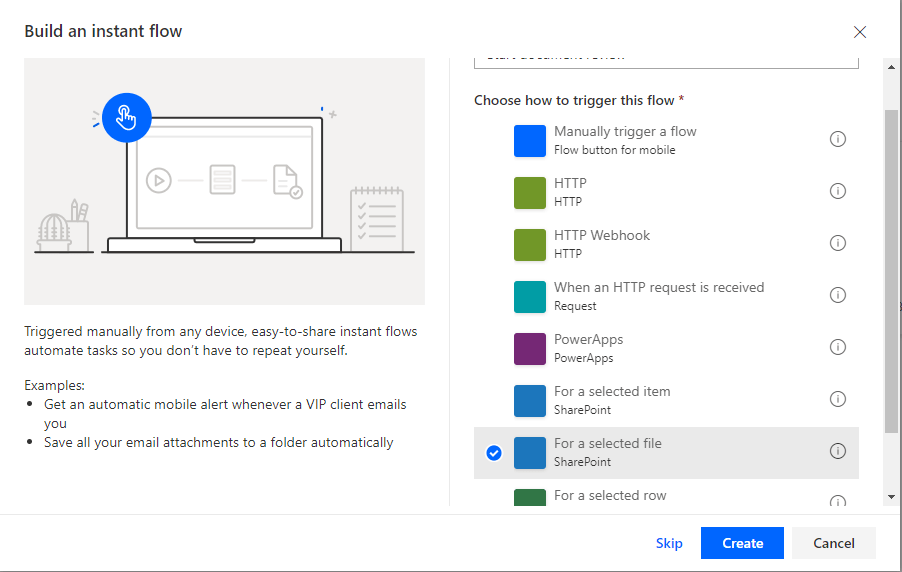Viewport: 902px width, 572px height.
Task: Show info for PowerApps trigger
Action: [x=838, y=347]
